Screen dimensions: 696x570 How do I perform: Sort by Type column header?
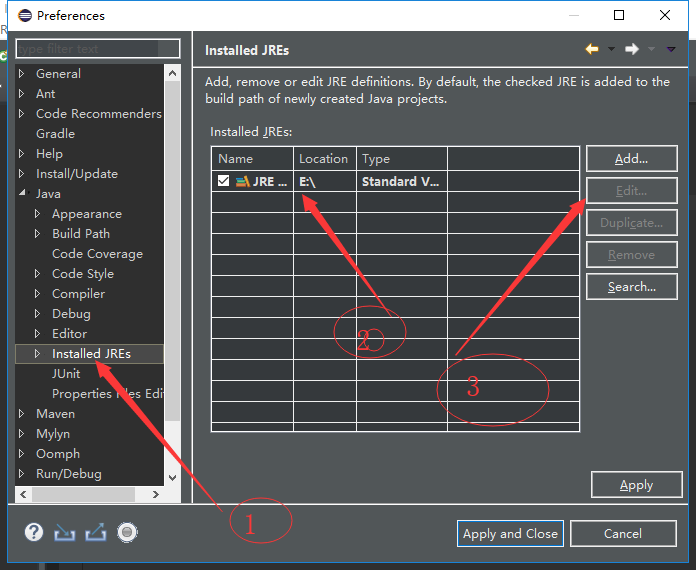[402, 158]
